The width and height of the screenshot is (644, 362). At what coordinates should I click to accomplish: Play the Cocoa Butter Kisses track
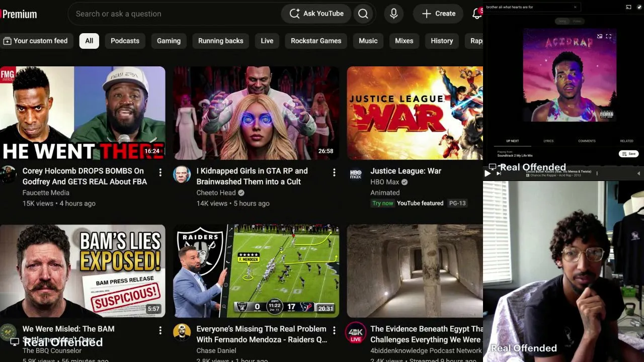click(487, 173)
